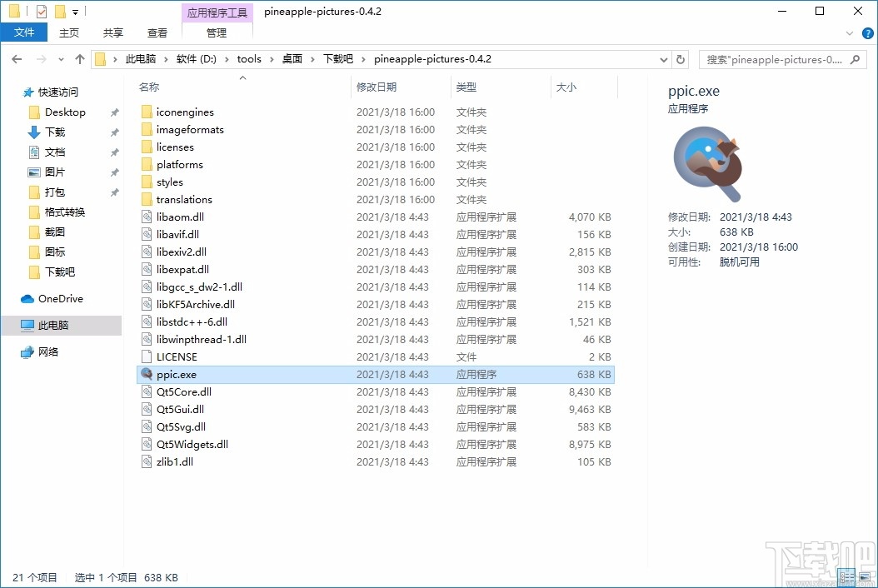
Task: Switch to the 查看 ribbon tab
Action: [x=157, y=33]
